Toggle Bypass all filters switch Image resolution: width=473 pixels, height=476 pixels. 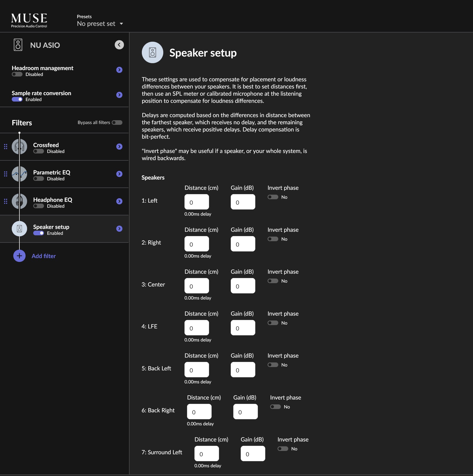click(117, 123)
